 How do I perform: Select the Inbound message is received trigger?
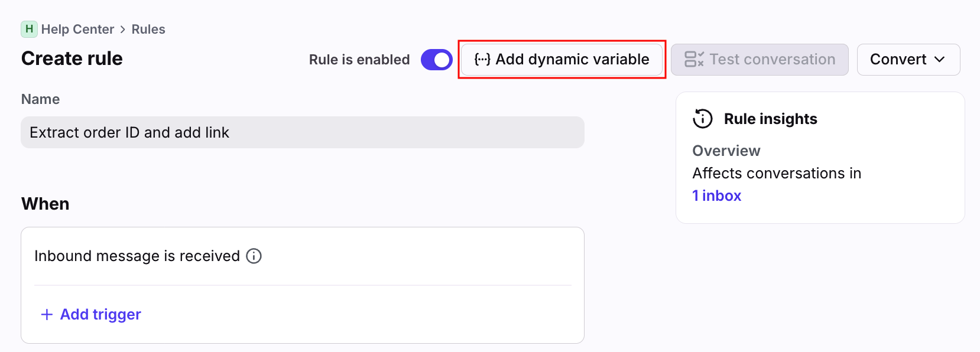[137, 256]
